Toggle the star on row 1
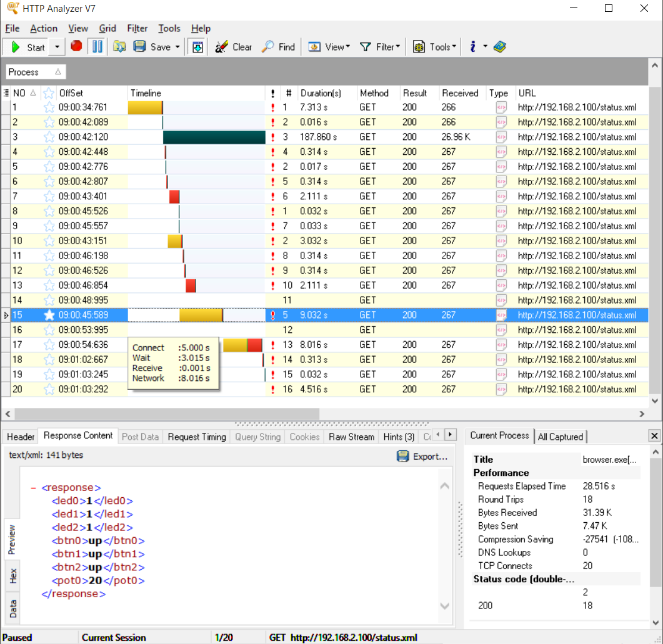 [x=49, y=107]
